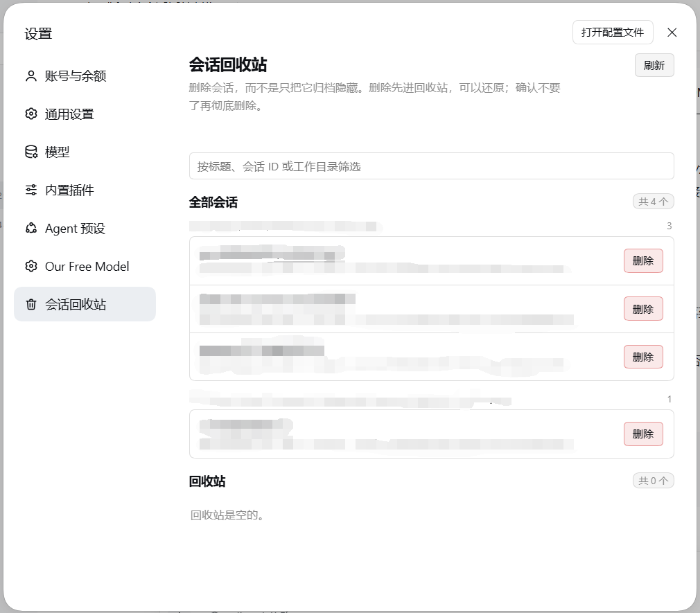The height and width of the screenshot is (613, 700).
Task: Click the gear icon beside 通用设置
Action: click(30, 114)
